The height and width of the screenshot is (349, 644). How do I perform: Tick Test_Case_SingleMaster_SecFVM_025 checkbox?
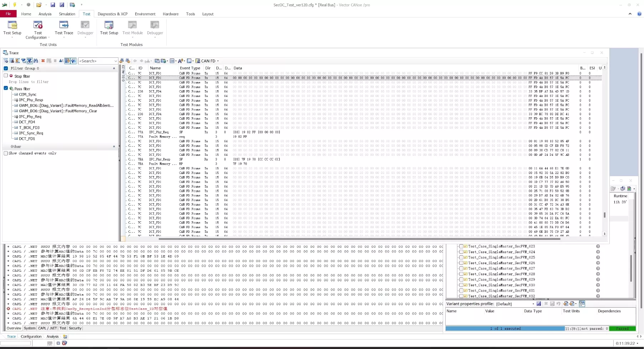tap(461, 257)
